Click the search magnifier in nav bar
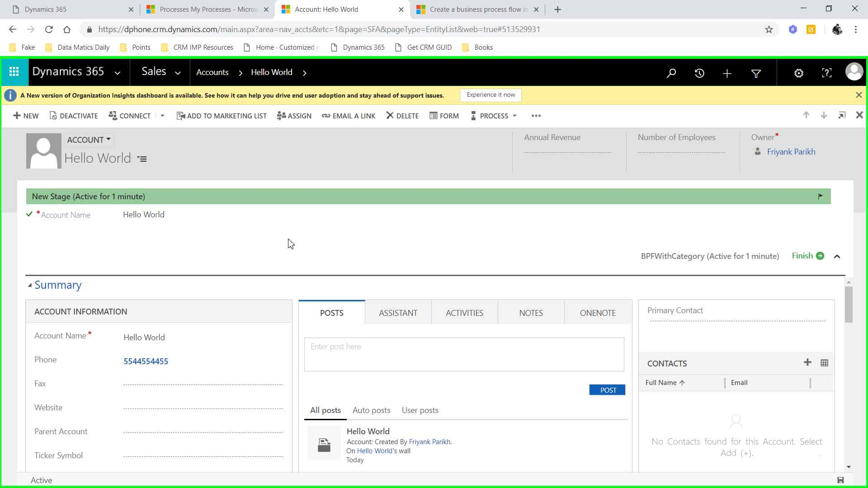The image size is (868, 488). point(671,73)
